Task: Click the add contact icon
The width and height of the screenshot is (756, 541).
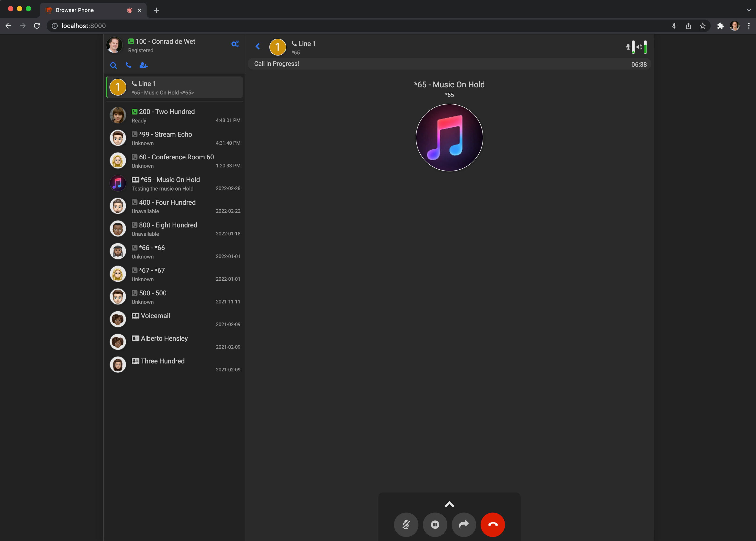Action: [x=144, y=66]
